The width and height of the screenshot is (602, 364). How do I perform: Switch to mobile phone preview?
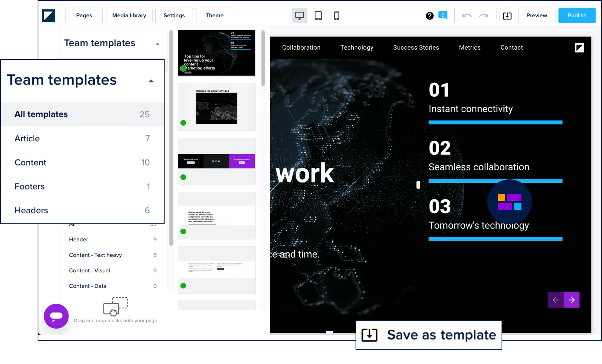coord(337,15)
